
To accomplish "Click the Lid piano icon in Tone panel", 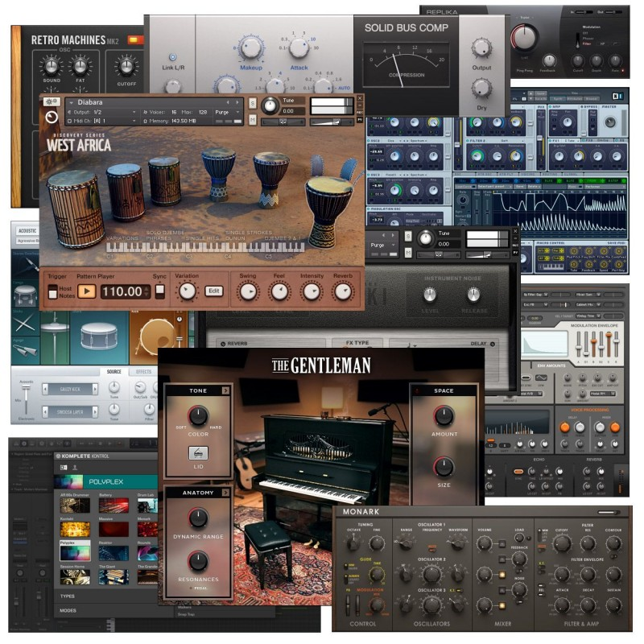I will click(x=198, y=452).
